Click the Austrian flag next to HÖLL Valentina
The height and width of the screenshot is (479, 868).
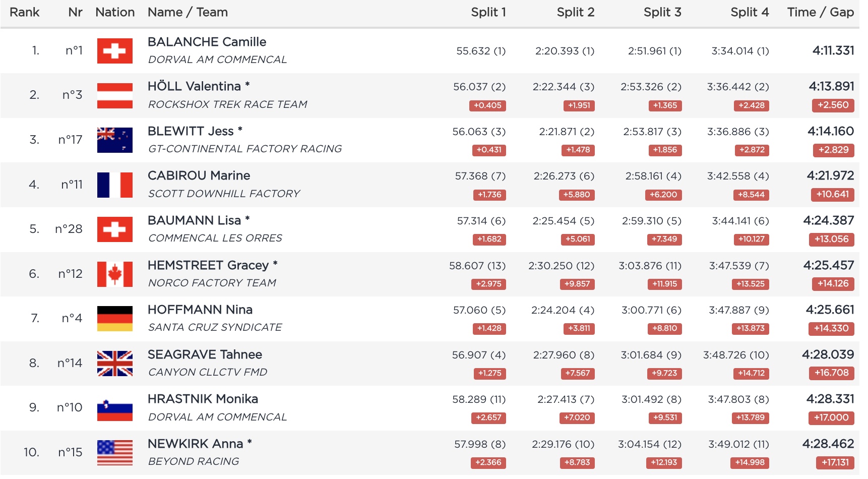115,95
